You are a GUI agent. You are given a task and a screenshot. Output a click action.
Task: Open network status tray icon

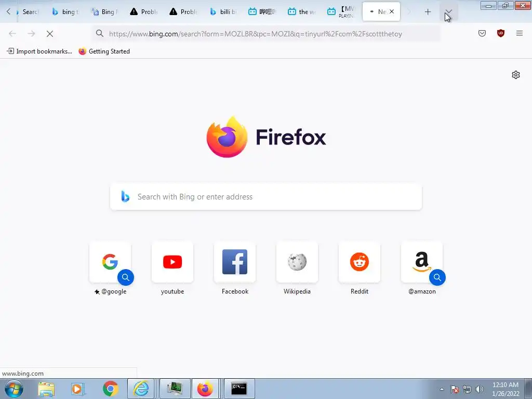tap(467, 389)
